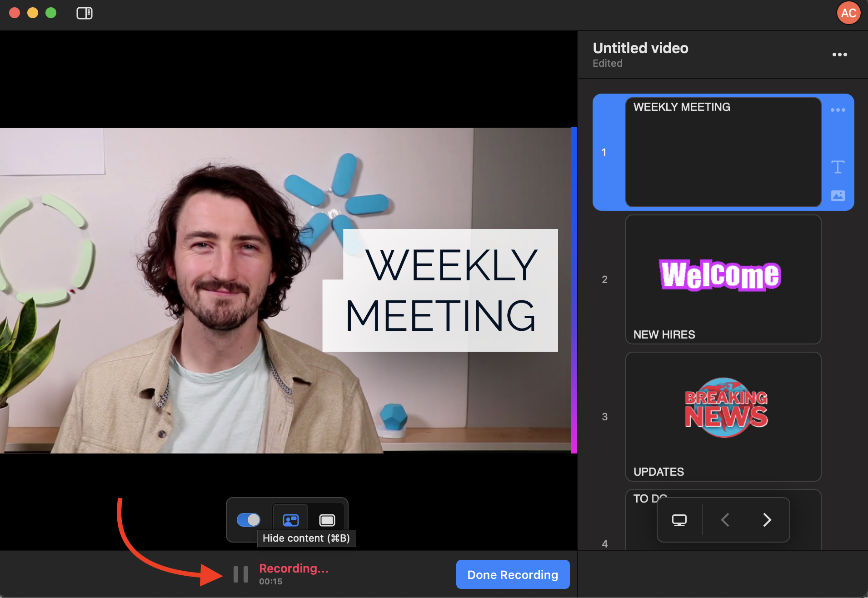Toggle the sidebar panel icon

pyautogui.click(x=84, y=13)
